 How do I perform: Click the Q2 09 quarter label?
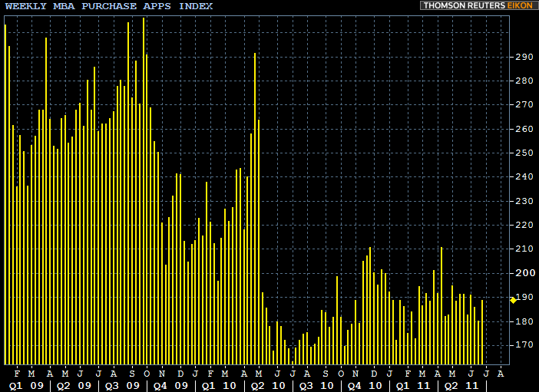click(x=74, y=385)
